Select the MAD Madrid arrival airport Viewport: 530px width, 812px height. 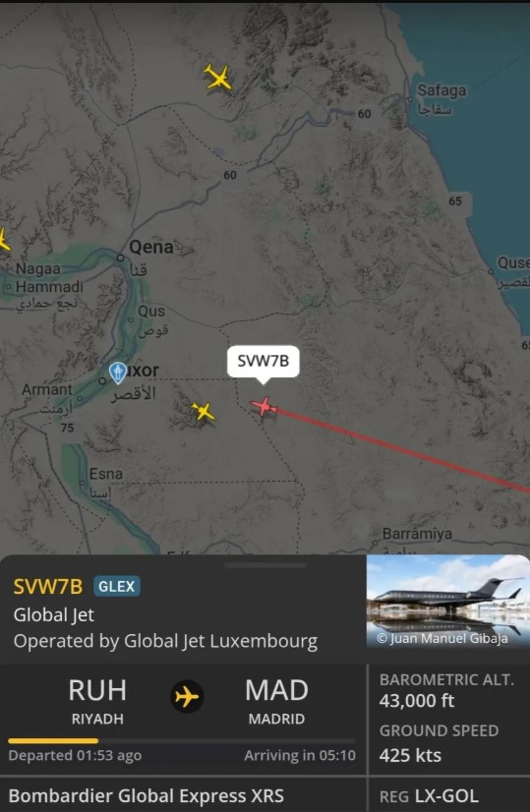point(276,701)
